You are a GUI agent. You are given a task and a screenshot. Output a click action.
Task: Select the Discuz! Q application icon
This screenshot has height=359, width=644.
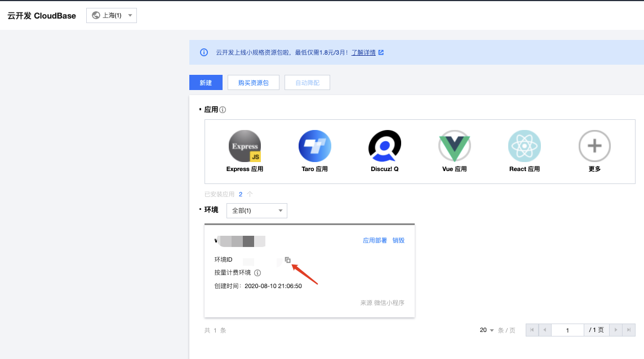pos(385,146)
